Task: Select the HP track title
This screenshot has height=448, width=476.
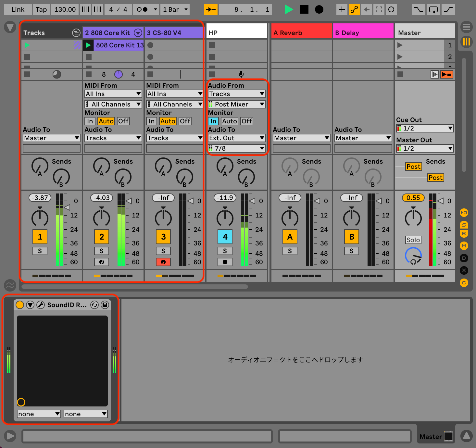Action: [237, 33]
